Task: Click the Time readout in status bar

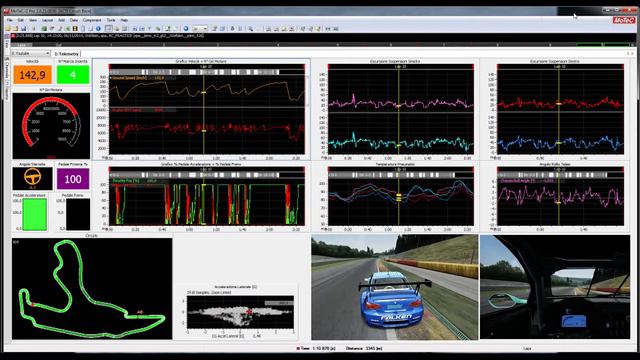Action: 316,349
